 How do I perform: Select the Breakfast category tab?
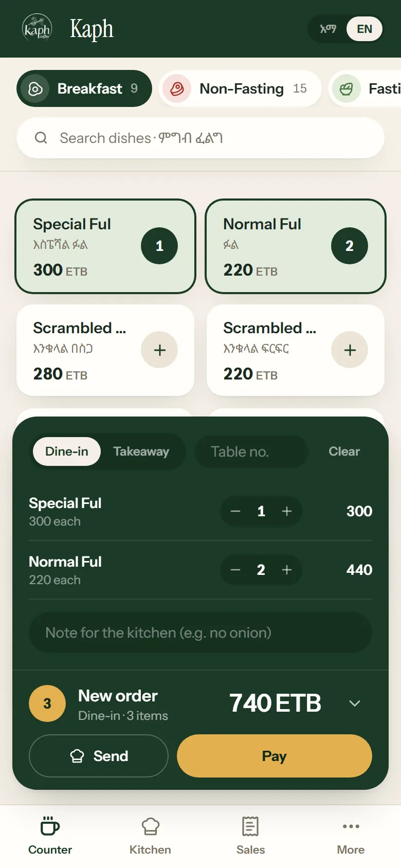coord(84,88)
